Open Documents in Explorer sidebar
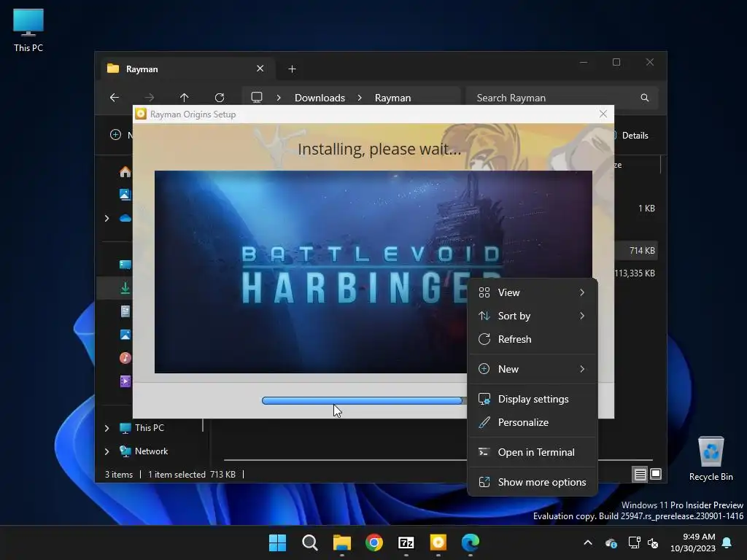The height and width of the screenshot is (560, 747). (x=125, y=311)
